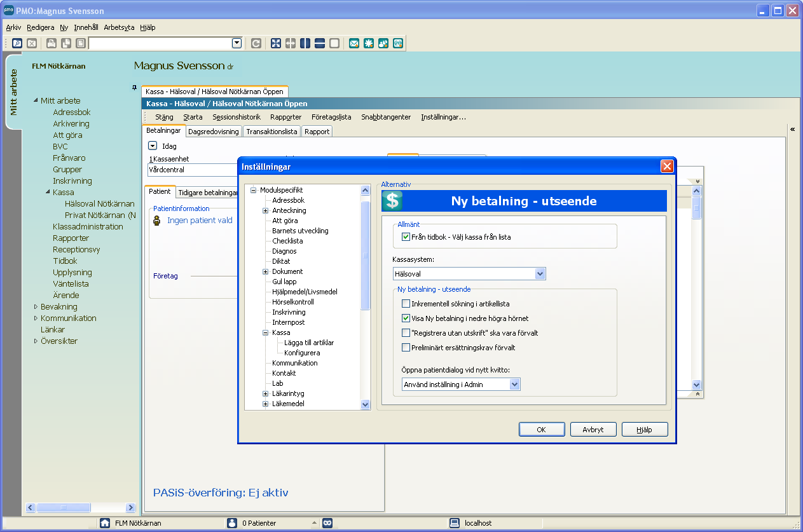Click the envelope message toolbar icon
The image size is (803, 532).
(x=354, y=43)
